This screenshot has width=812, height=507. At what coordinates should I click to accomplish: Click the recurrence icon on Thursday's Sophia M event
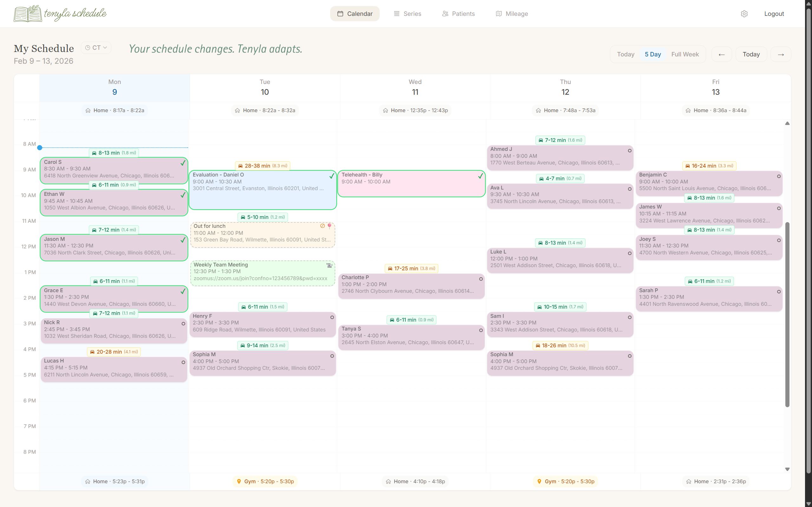tap(630, 356)
